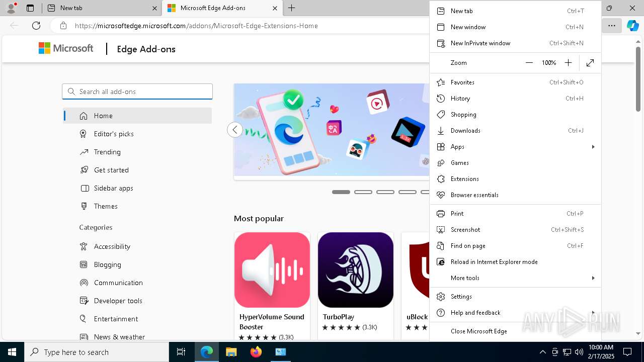The width and height of the screenshot is (644, 362).
Task: Close the Microsoft Edge Add-ons tab
Action: (x=275, y=8)
